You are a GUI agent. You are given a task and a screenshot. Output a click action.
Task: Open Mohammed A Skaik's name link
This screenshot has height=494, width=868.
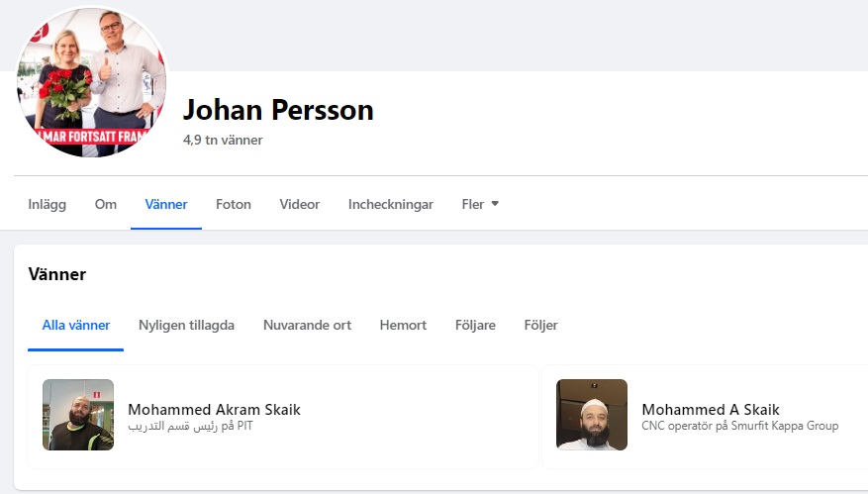pyautogui.click(x=711, y=409)
